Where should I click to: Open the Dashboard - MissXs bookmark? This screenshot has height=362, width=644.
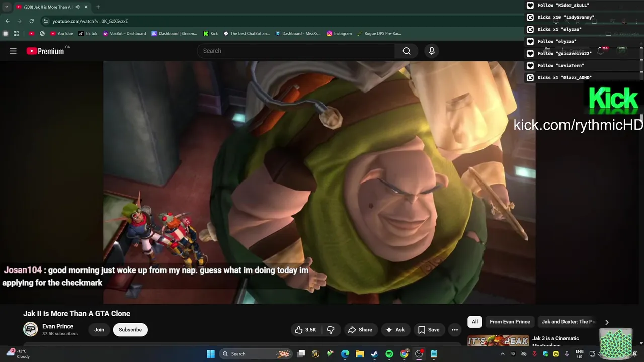coord(298,34)
